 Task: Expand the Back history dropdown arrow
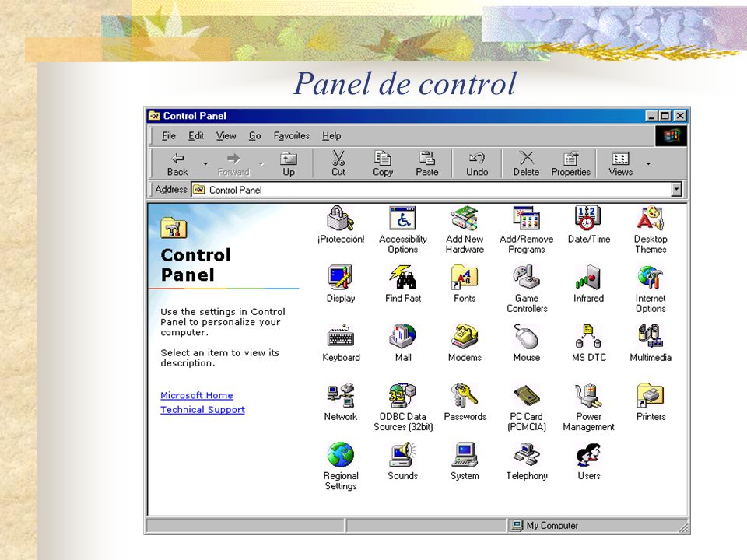(x=205, y=164)
